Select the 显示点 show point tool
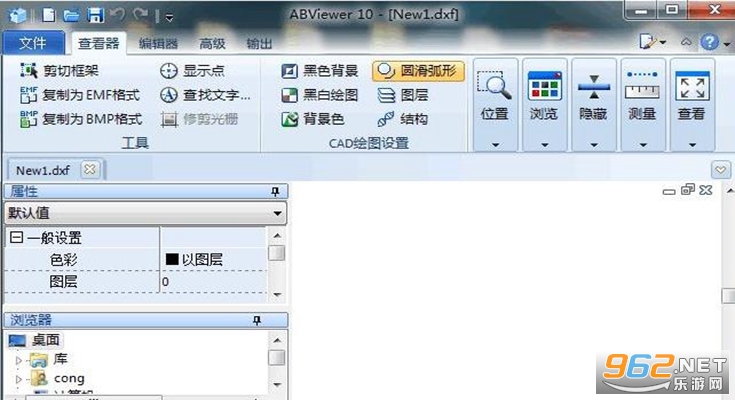This screenshot has height=400, width=735. click(x=192, y=71)
